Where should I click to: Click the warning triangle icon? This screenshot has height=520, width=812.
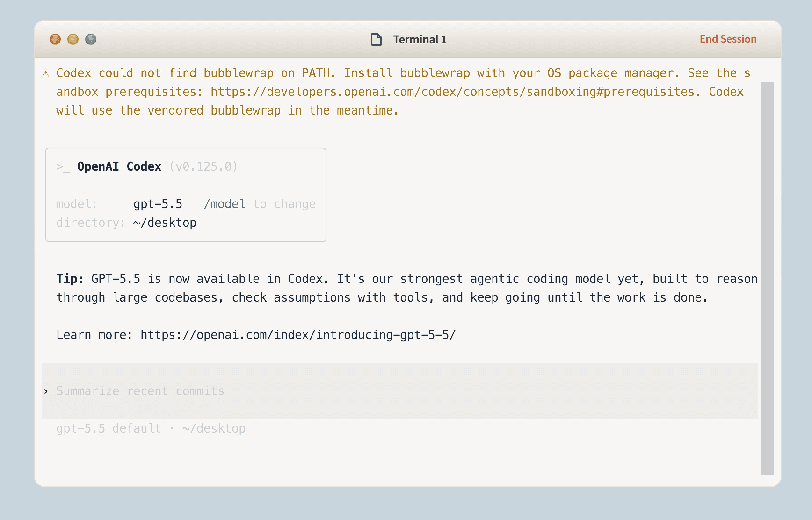(x=46, y=74)
